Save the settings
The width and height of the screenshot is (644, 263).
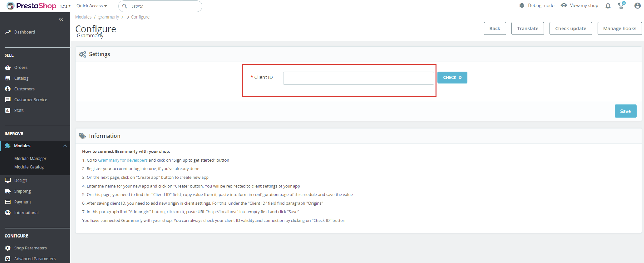pos(625,111)
